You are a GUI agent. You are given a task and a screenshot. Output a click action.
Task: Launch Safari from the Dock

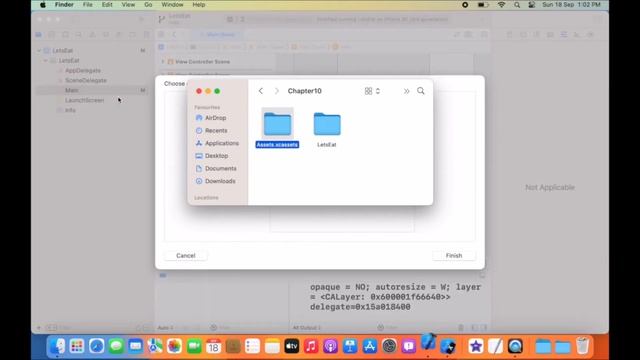click(96, 347)
